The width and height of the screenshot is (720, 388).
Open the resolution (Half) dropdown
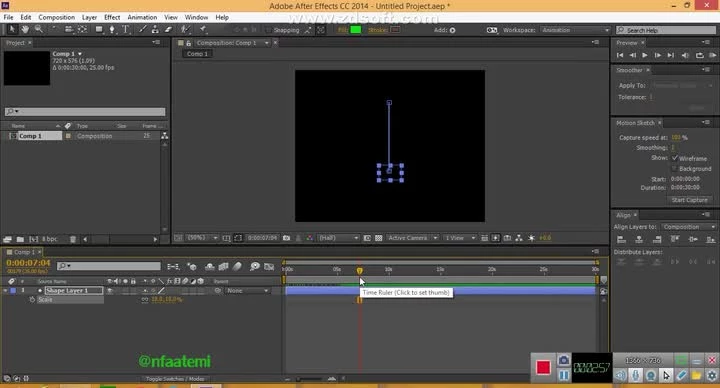[x=338, y=238]
